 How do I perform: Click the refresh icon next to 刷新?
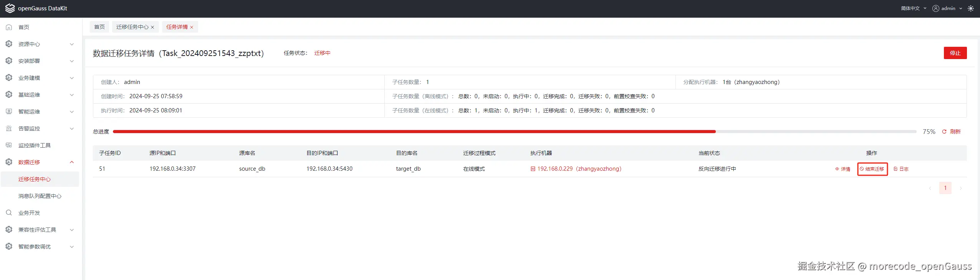coord(944,132)
